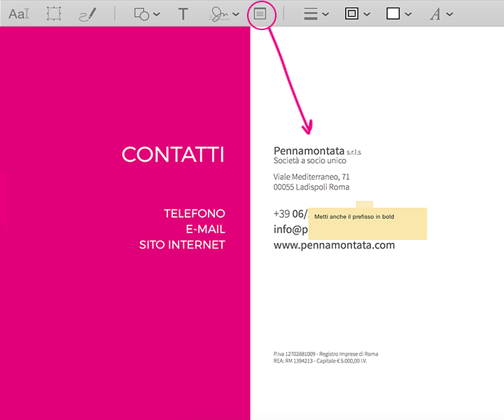Click 'Viale Mediterraneo, 71' address line

(311, 176)
